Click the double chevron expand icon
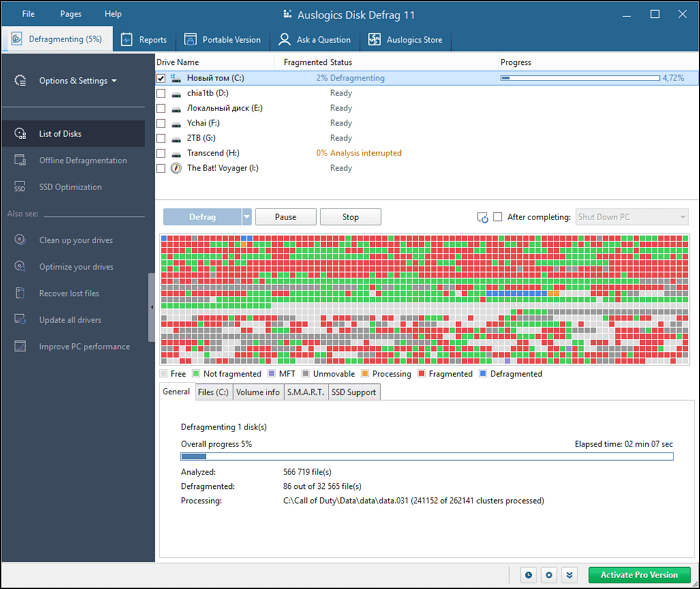This screenshot has height=589, width=700. click(x=569, y=575)
